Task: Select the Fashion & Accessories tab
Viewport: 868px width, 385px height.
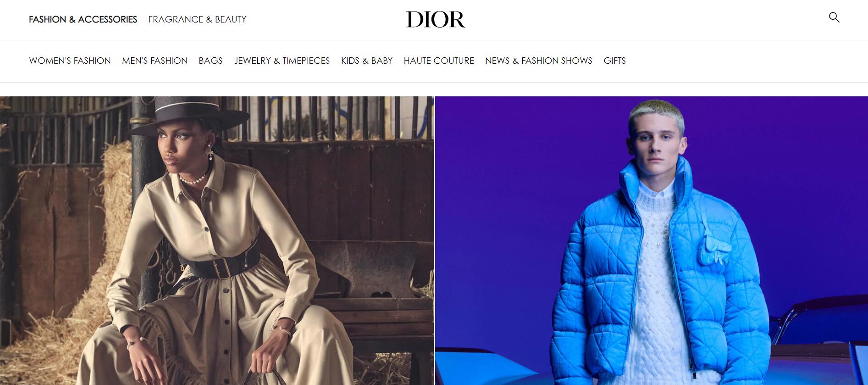Action: [x=83, y=19]
